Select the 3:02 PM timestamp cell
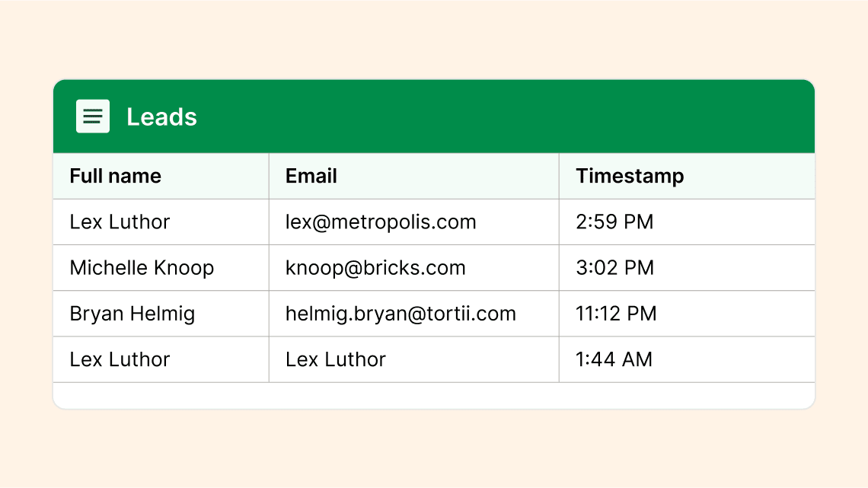 click(687, 268)
